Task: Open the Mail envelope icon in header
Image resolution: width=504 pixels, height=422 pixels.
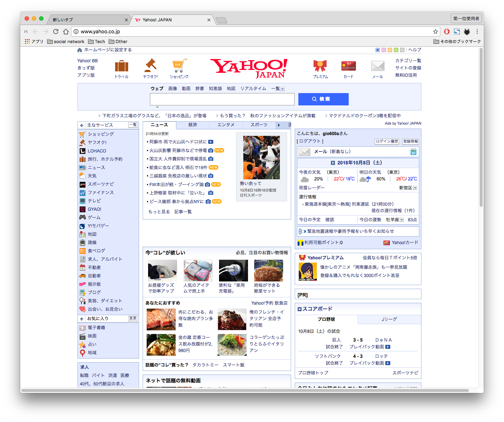Action: click(378, 66)
